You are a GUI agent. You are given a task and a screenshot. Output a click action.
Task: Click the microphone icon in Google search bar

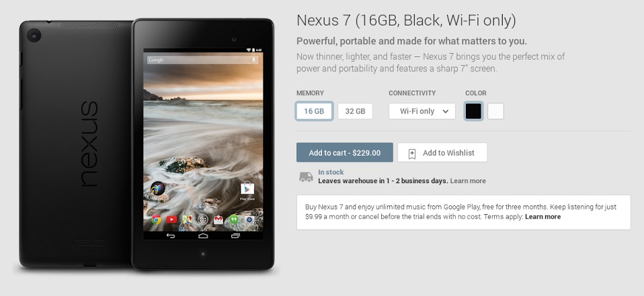(254, 60)
